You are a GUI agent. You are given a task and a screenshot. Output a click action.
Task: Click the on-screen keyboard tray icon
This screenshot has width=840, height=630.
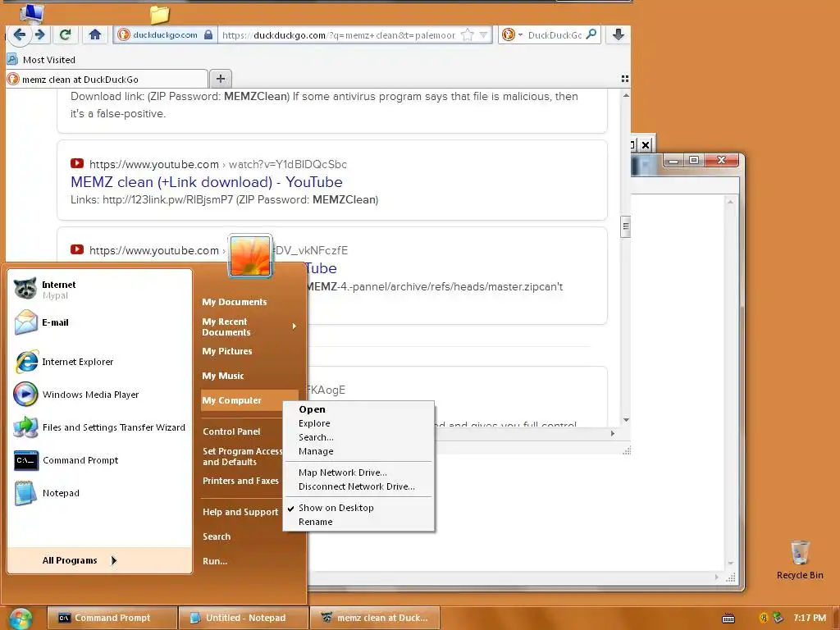(728, 619)
